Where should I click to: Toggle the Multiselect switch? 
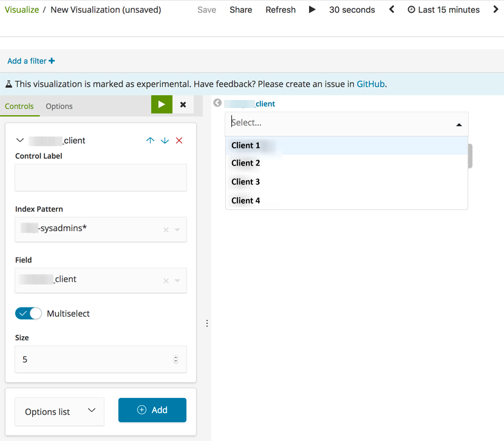pyautogui.click(x=29, y=314)
